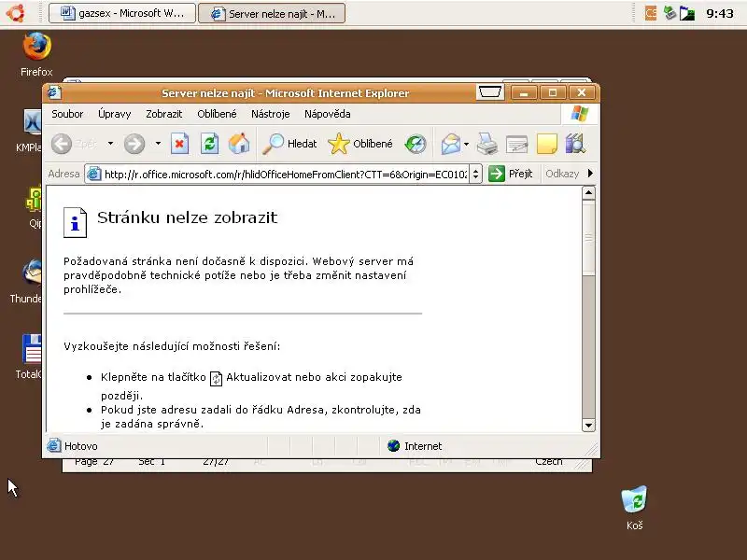This screenshot has width=747, height=560.
Task: Click the Hotovo status text
Action: tap(81, 446)
